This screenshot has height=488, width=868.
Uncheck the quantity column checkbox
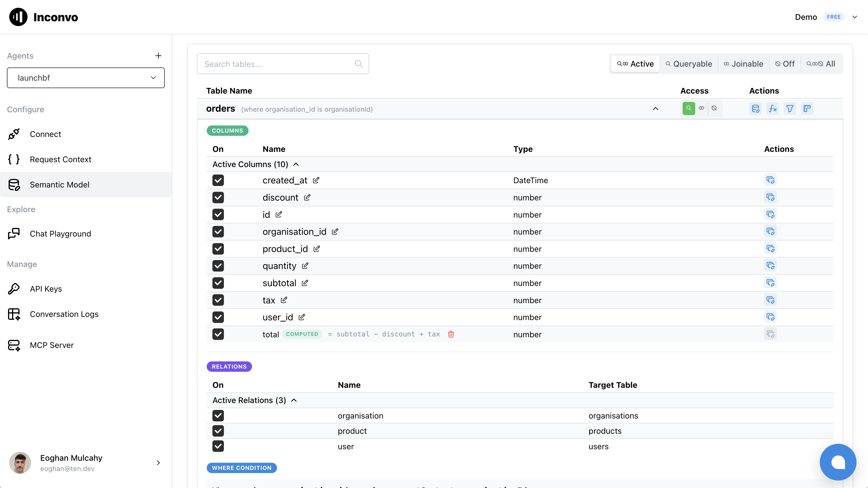pos(218,266)
